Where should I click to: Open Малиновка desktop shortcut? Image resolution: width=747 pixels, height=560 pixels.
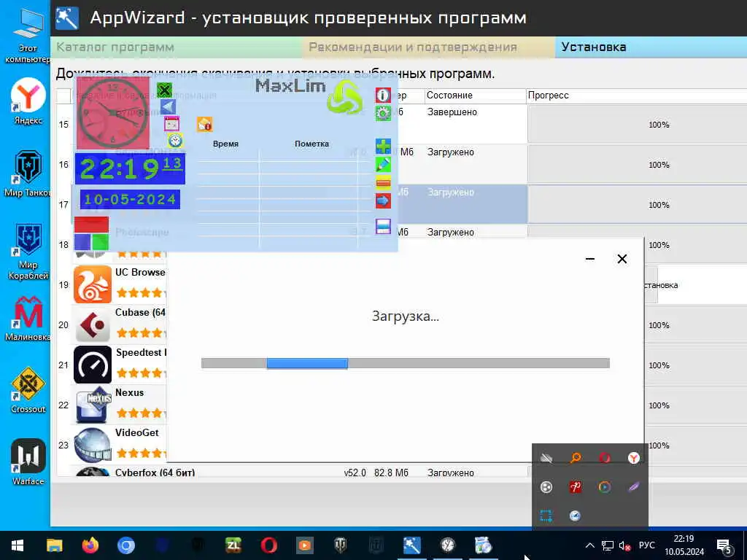tap(28, 318)
